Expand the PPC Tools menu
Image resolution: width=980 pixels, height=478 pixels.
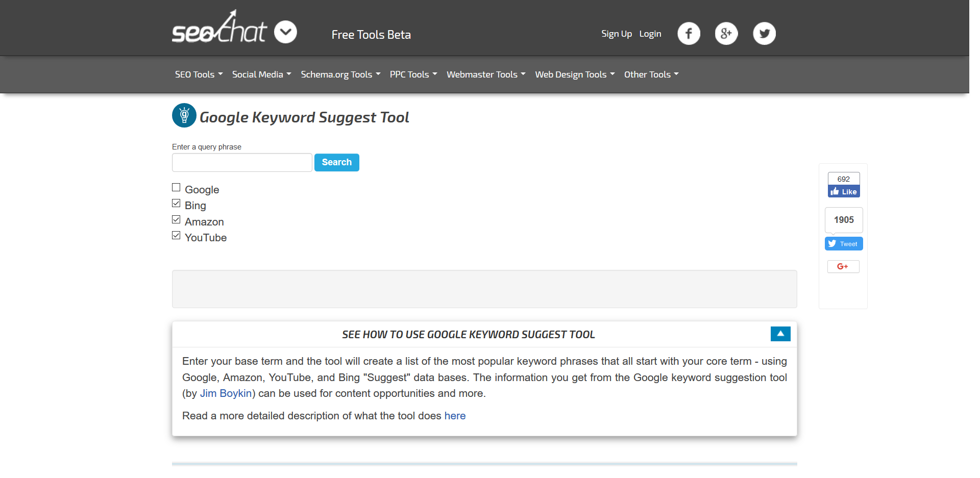(x=413, y=74)
